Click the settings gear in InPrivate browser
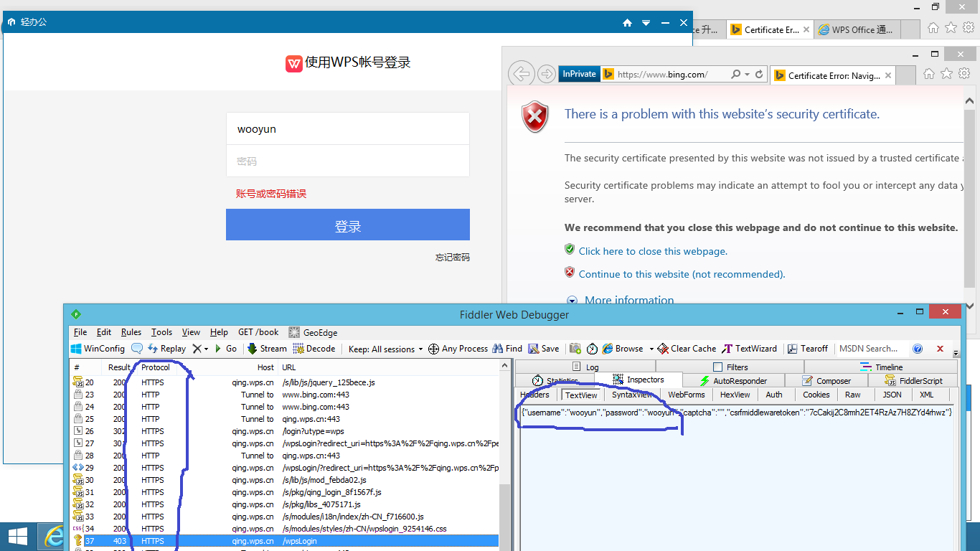This screenshot has height=551, width=980. (x=964, y=73)
